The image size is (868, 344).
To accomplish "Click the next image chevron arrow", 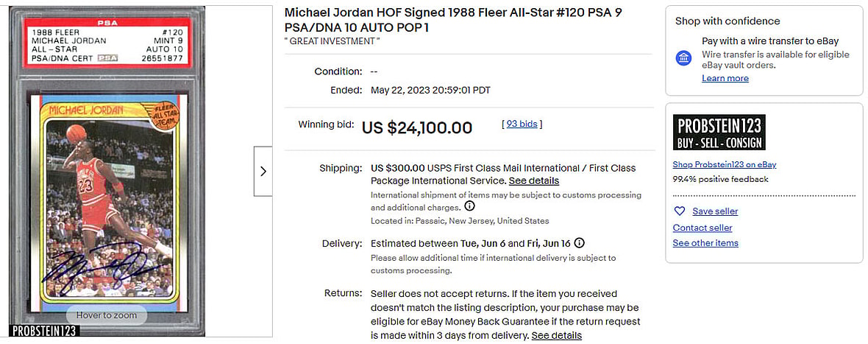I will (x=263, y=171).
